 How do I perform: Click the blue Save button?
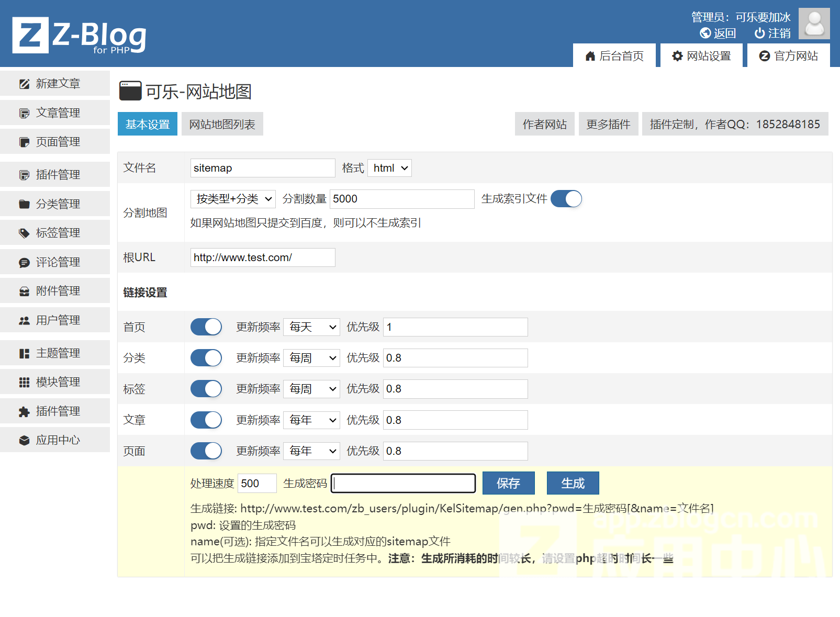508,483
